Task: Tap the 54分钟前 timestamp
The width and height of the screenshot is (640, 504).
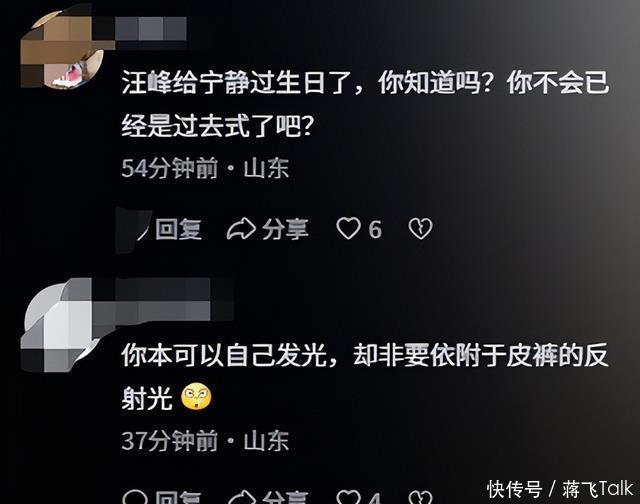Action: (169, 168)
